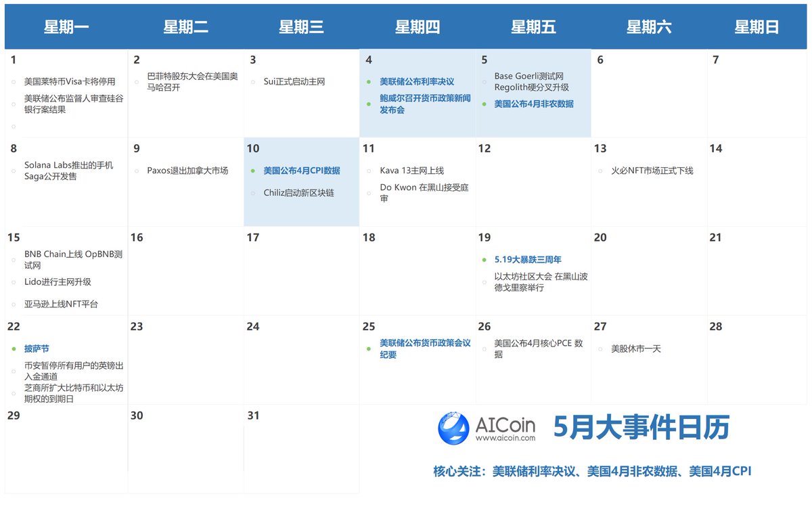Image resolution: width=812 pixels, height=513 pixels.
Task: Open highlighted event 披萨节
Action: pyautogui.click(x=37, y=349)
